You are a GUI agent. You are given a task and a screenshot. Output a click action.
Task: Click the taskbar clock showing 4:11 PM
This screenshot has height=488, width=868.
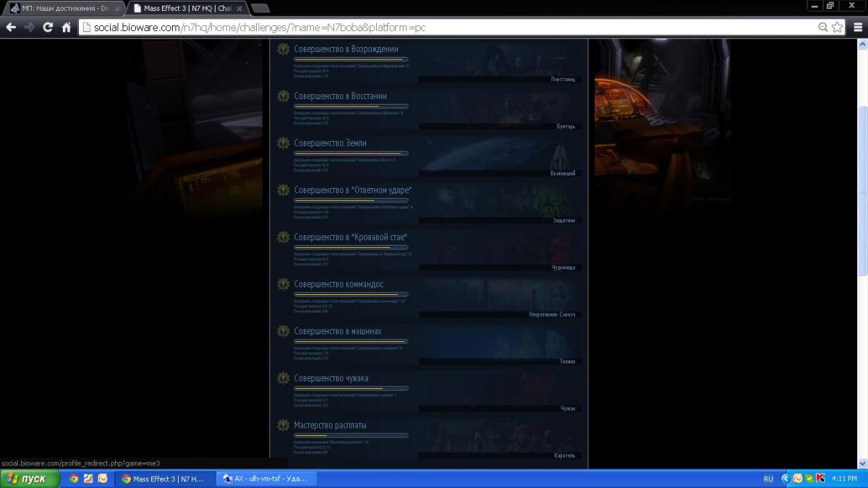point(844,479)
